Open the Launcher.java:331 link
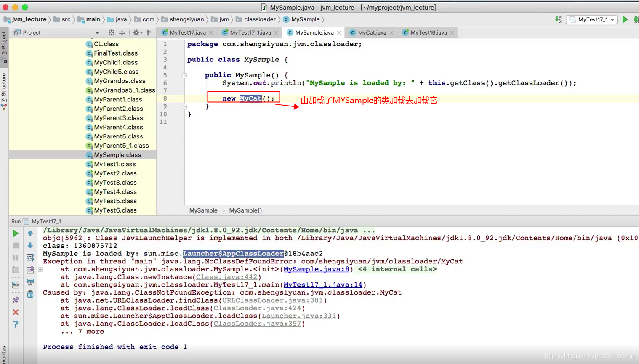This screenshot has width=639, height=364. (x=299, y=316)
